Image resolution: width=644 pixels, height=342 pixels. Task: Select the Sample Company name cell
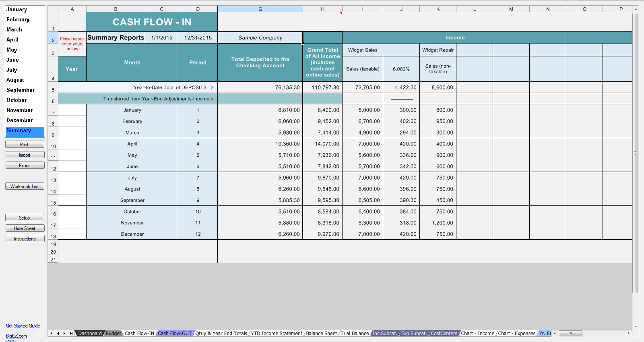260,37
